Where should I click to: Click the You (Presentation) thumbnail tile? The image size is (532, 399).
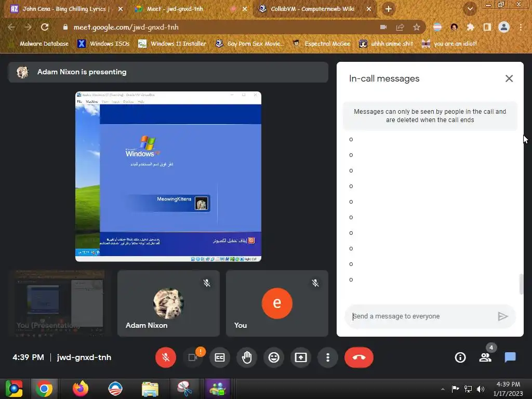(60, 303)
